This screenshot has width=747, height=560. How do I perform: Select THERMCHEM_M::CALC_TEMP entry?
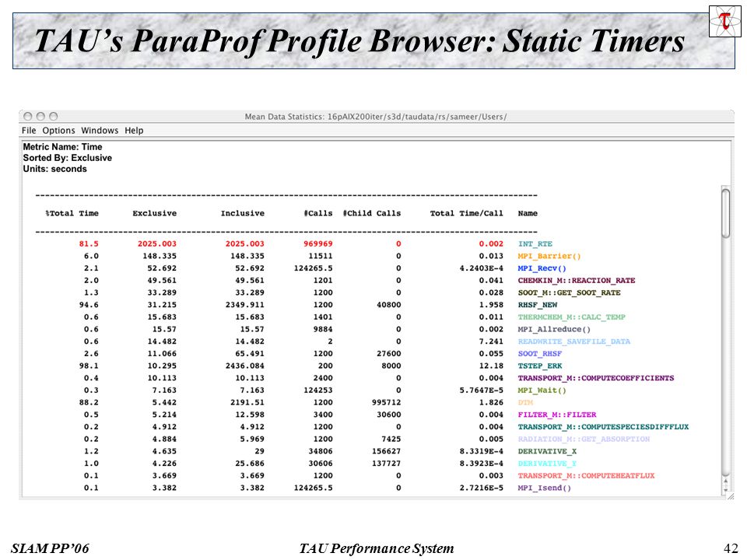(572, 317)
